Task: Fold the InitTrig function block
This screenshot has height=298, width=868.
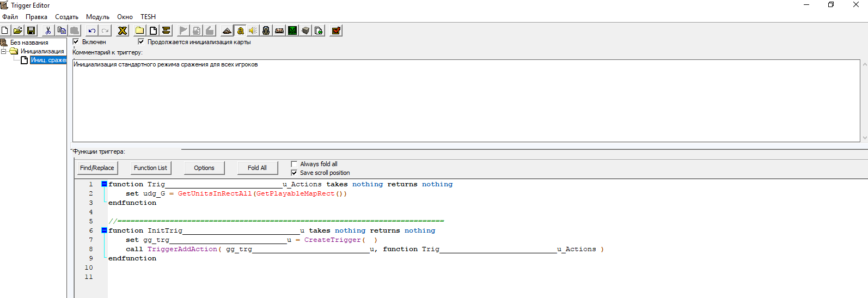Action: (x=104, y=230)
